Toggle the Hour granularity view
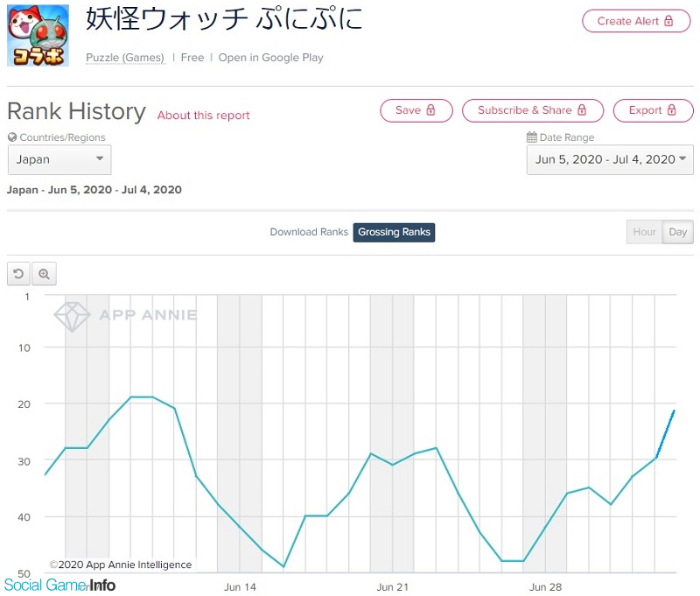Image resolution: width=700 pixels, height=596 pixels. tap(644, 232)
